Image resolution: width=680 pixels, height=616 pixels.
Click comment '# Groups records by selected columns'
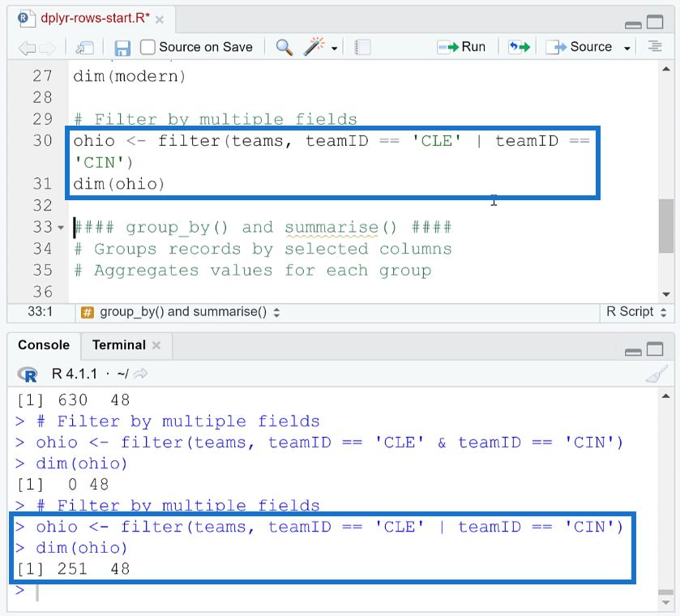[263, 249]
